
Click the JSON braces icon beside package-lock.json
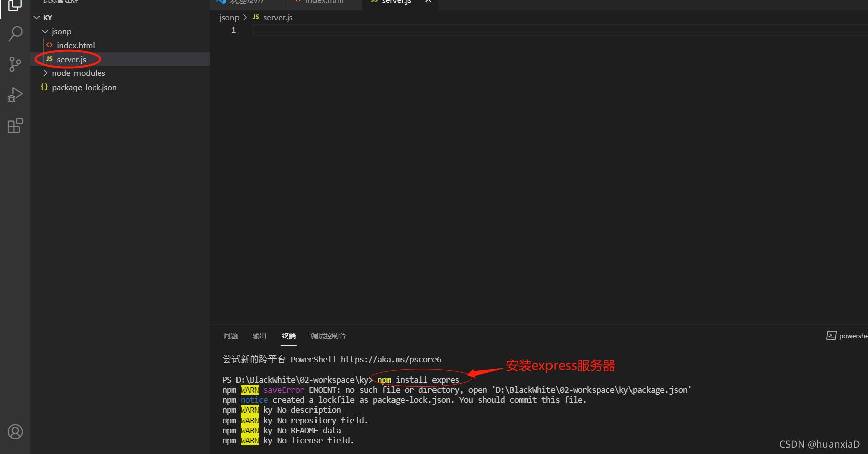pos(44,87)
